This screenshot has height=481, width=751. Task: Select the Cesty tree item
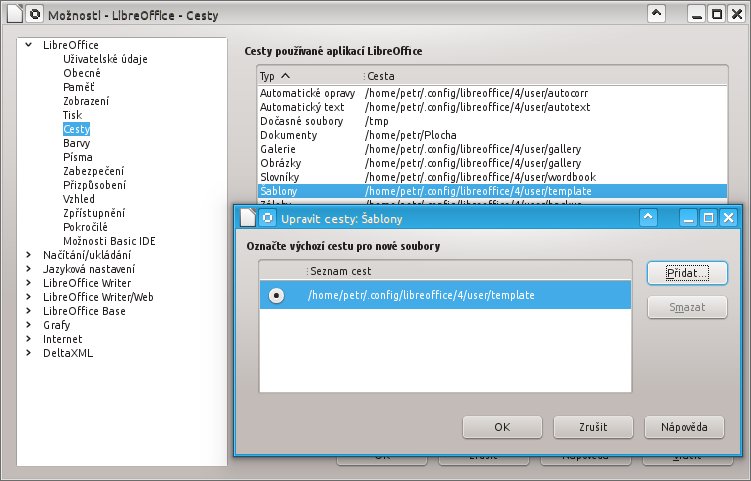coord(77,129)
